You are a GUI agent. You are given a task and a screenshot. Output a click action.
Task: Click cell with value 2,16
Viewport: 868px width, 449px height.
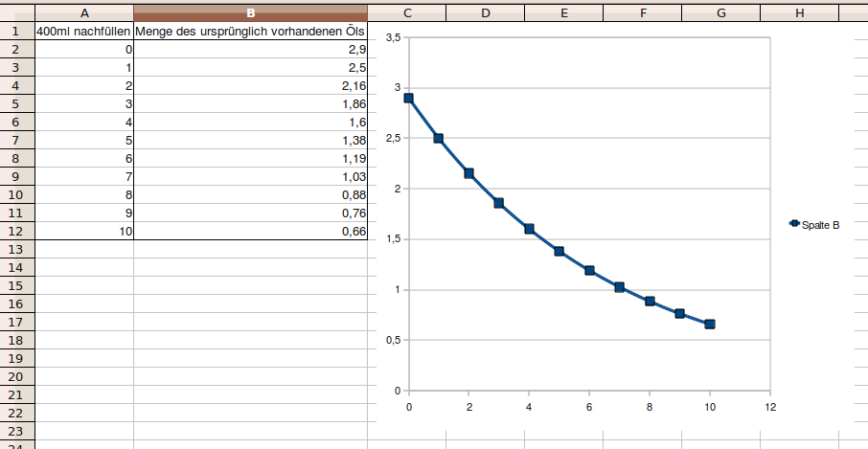pos(251,85)
